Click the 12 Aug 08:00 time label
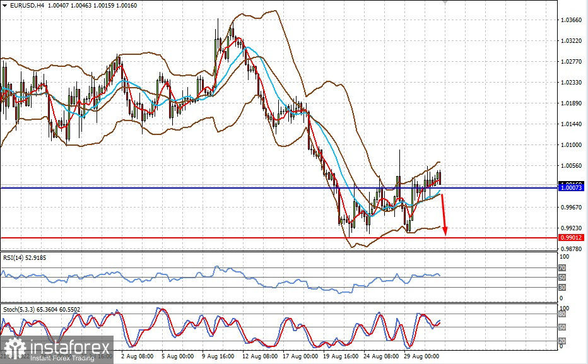This screenshot has width=588, height=364. tap(260, 356)
